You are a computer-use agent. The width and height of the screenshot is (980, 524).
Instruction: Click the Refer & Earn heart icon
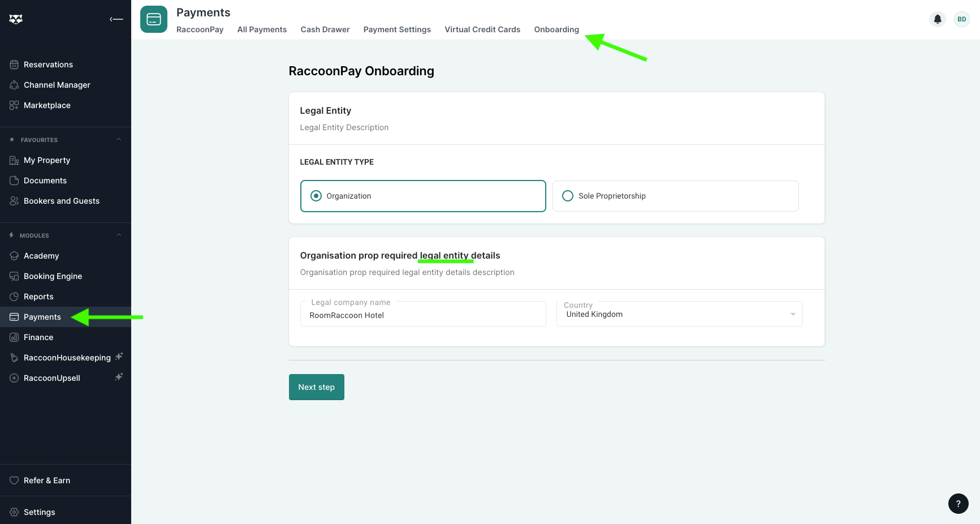pos(14,480)
